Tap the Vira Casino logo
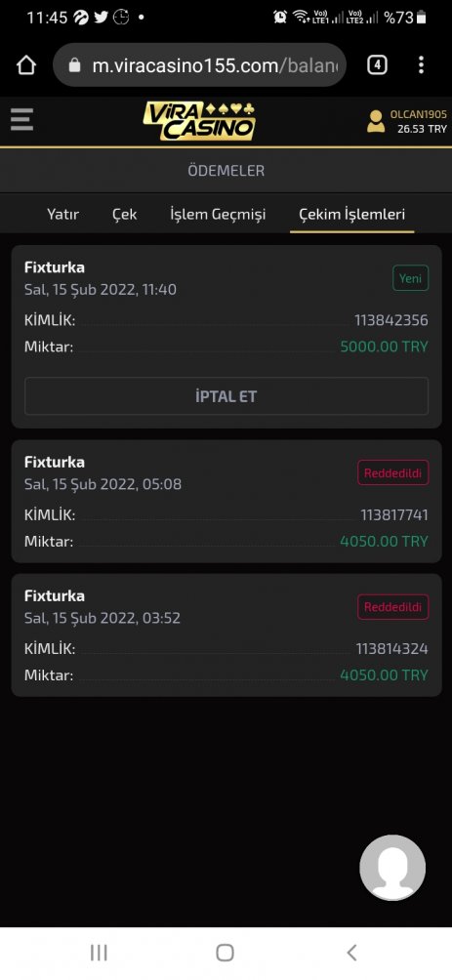The width and height of the screenshot is (452, 980). click(199, 121)
